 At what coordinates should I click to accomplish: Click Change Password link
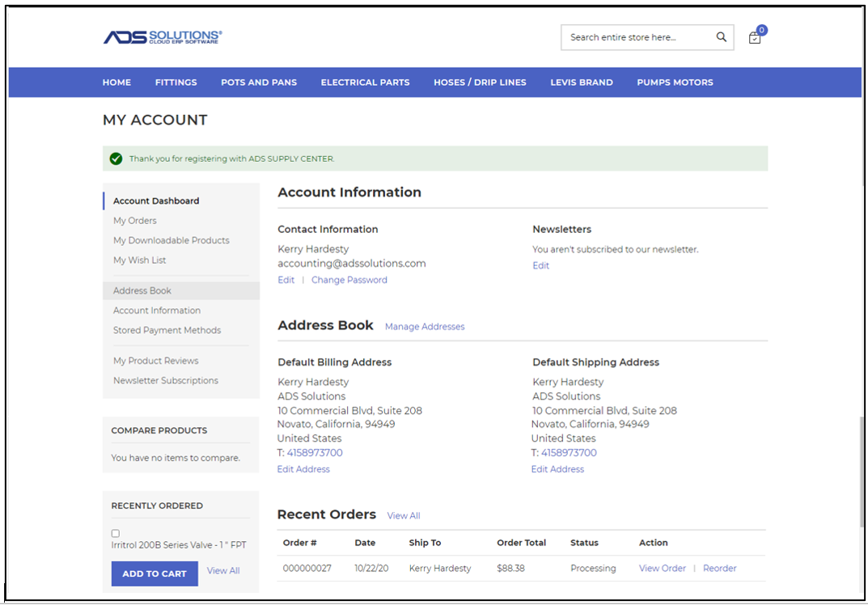(349, 280)
